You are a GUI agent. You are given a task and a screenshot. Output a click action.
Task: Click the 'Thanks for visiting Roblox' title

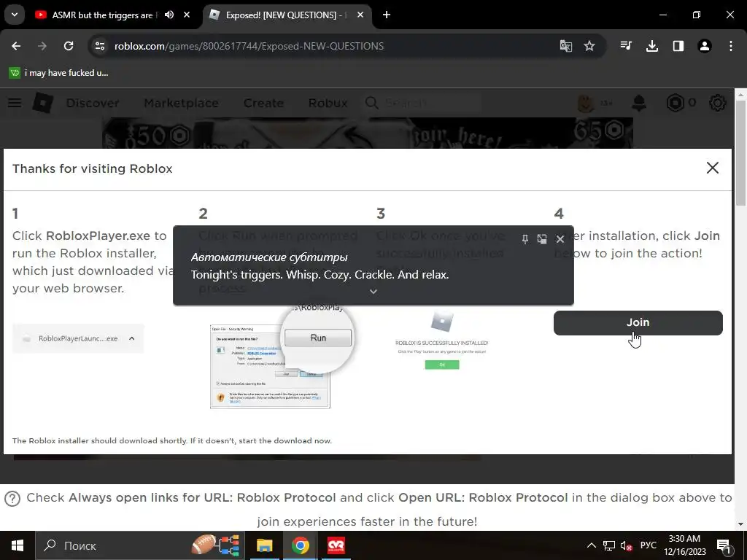[x=93, y=168]
